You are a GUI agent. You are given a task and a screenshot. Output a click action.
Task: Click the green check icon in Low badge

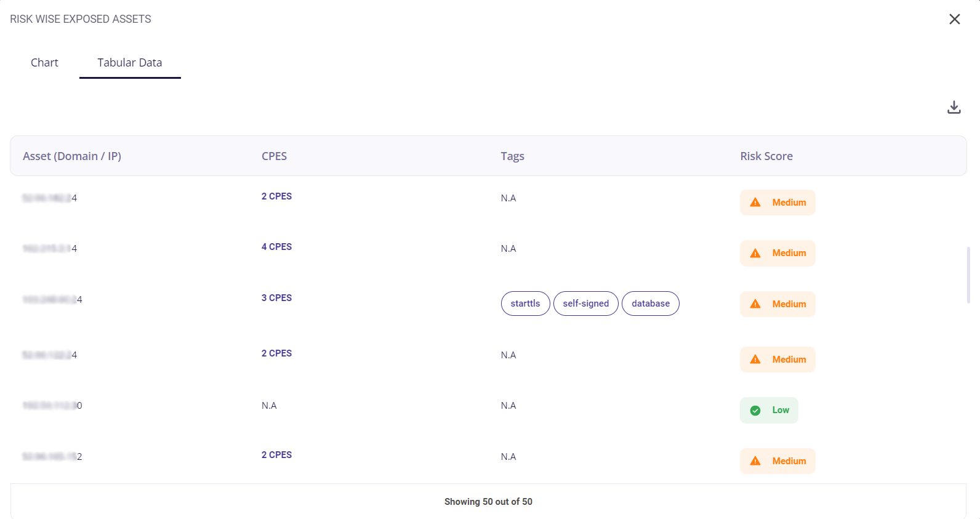tap(755, 411)
